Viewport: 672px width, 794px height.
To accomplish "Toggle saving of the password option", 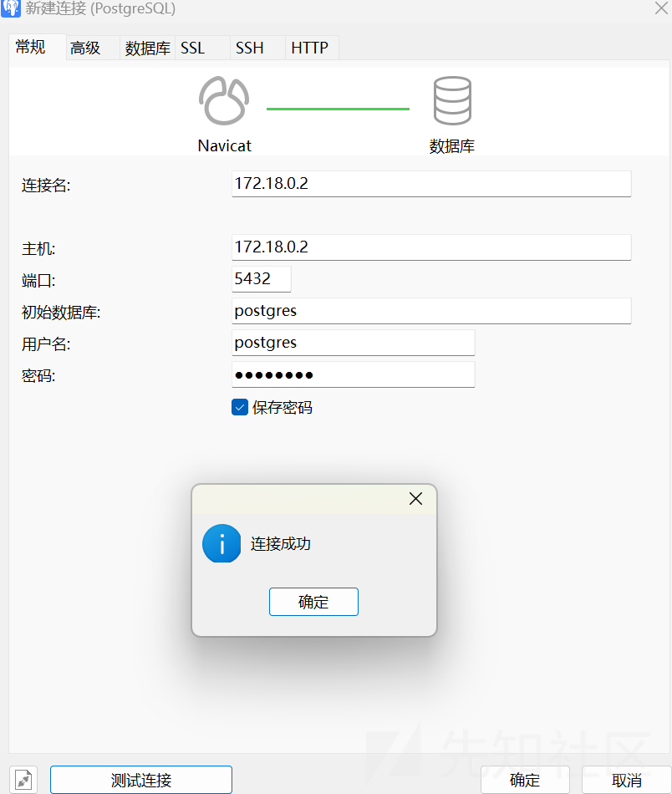I will 240,407.
